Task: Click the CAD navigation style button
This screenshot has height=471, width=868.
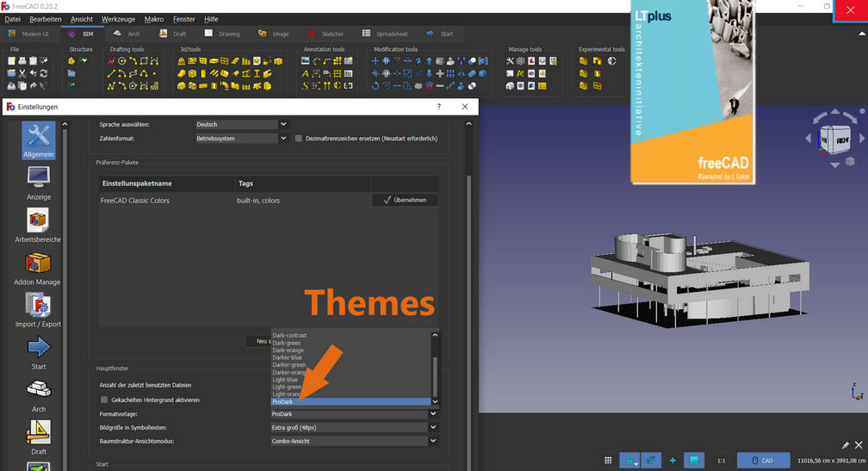Action: (763, 460)
